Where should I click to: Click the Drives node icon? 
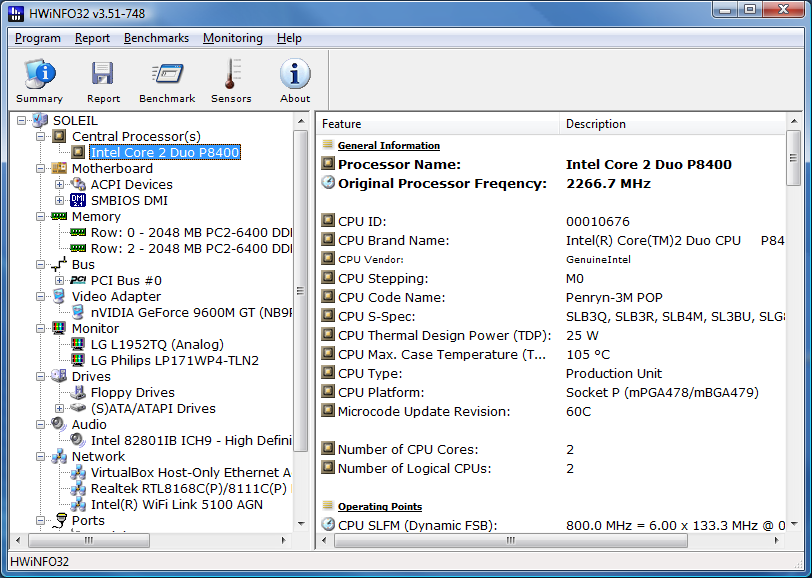pos(59,376)
